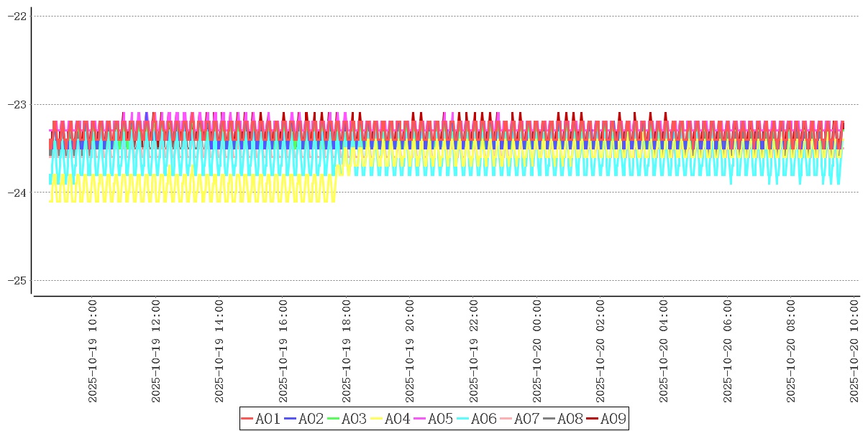Image resolution: width=868 pixels, height=431 pixels.
Task: Click the 2025-10-20 08:00 x-axis label
Action: tap(791, 351)
